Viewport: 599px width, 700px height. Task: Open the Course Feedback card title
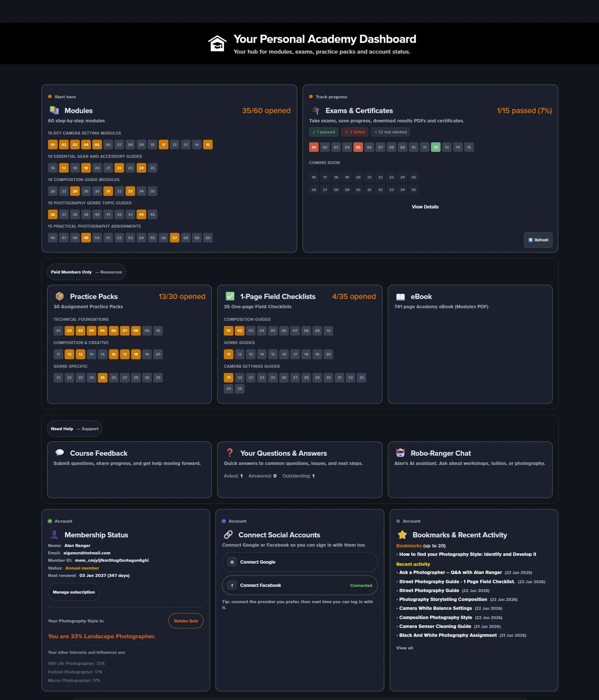99,453
